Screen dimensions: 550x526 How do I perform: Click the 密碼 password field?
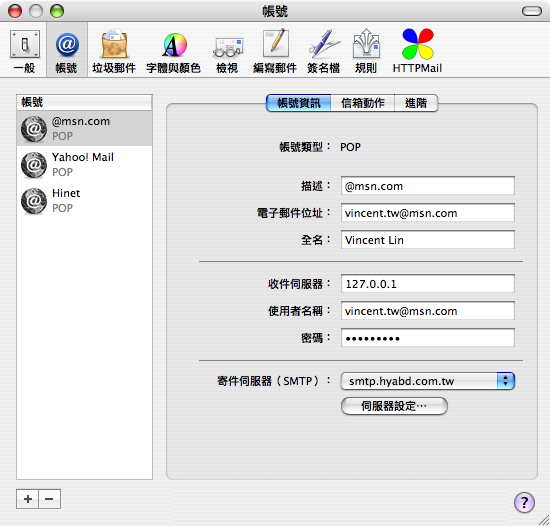pyautogui.click(x=428, y=338)
